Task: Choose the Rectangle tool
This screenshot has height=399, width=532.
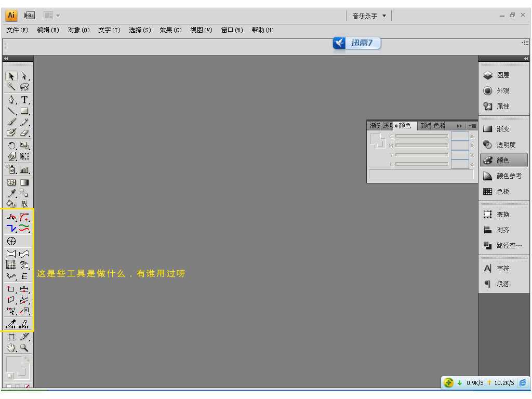Action: click(x=24, y=111)
